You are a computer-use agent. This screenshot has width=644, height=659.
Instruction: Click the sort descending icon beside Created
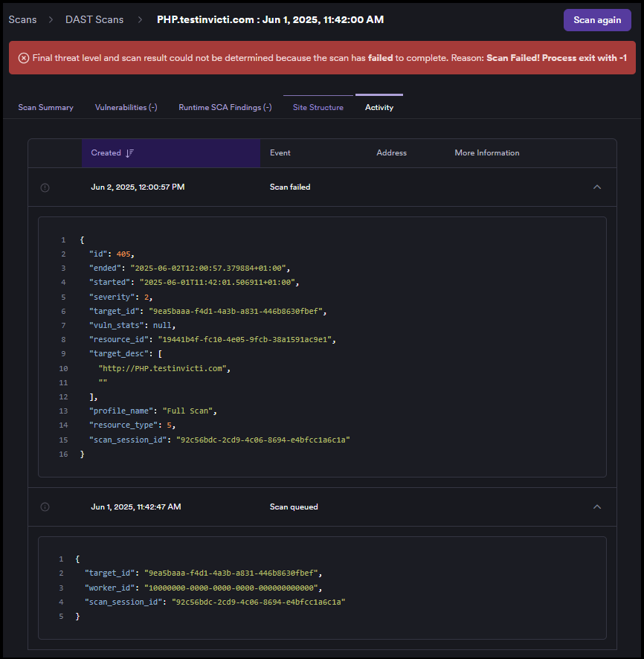[130, 153]
